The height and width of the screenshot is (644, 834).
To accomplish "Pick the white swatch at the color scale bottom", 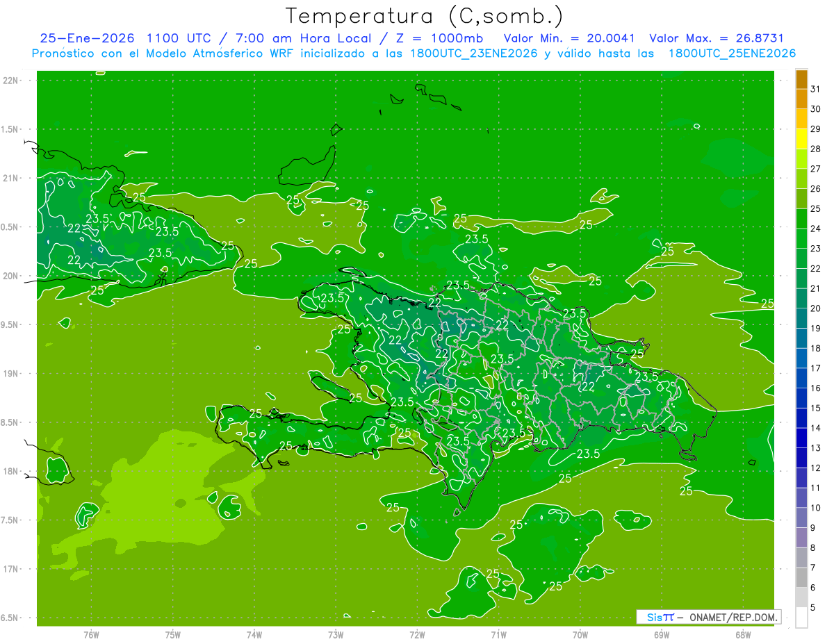I will [x=801, y=618].
